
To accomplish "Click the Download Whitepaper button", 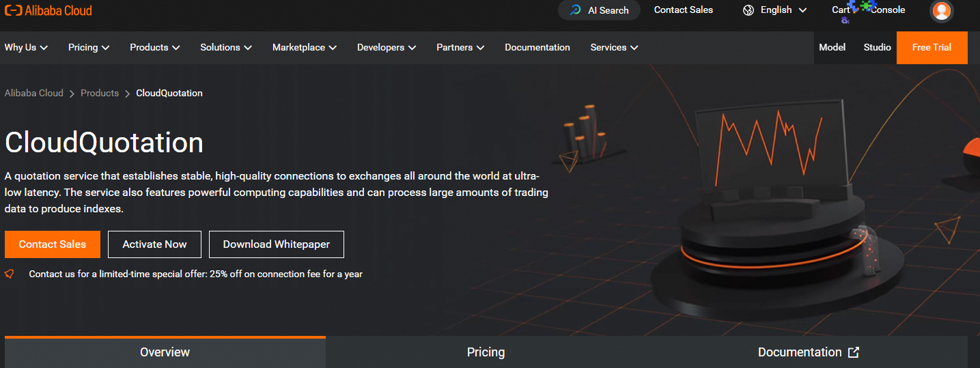I will click(277, 244).
